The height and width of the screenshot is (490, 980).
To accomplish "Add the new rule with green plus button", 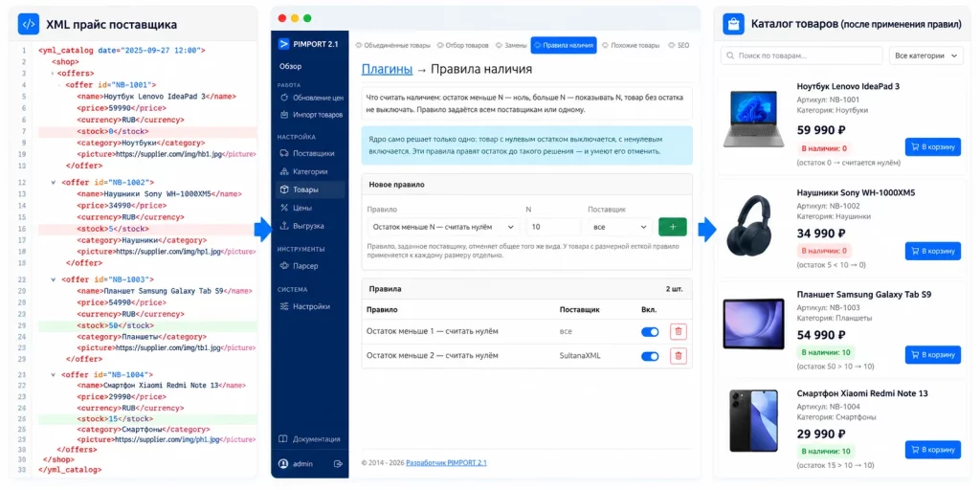I will coord(673,227).
